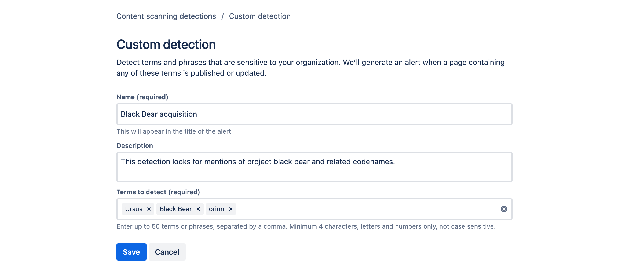Click the description text about project black bear
644x278 pixels.
point(258,162)
